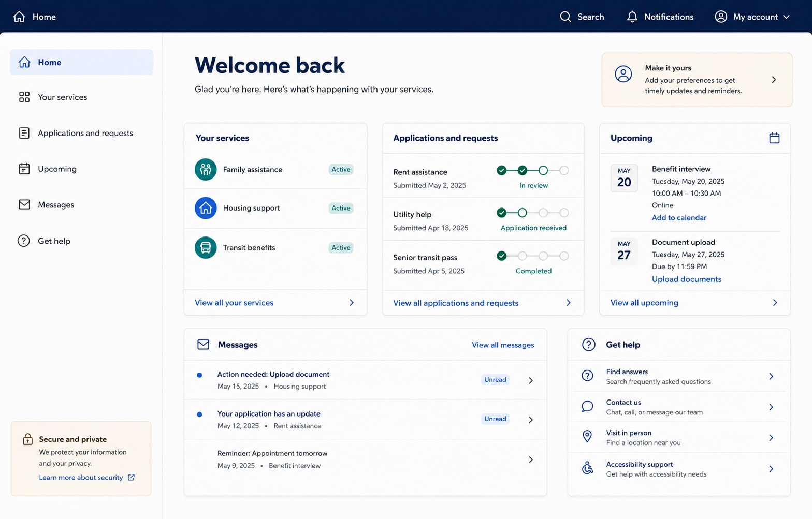Click the Housing support house icon

click(206, 208)
